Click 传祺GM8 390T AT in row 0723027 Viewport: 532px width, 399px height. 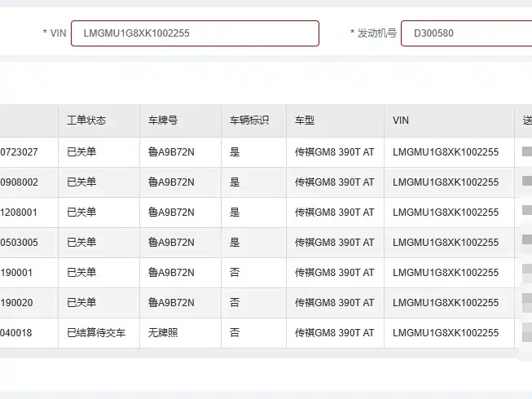point(335,152)
